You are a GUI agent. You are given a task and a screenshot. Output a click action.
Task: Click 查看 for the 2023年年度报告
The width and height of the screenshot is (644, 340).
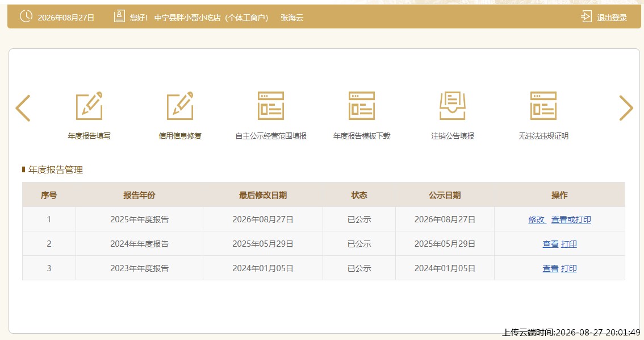pos(550,268)
